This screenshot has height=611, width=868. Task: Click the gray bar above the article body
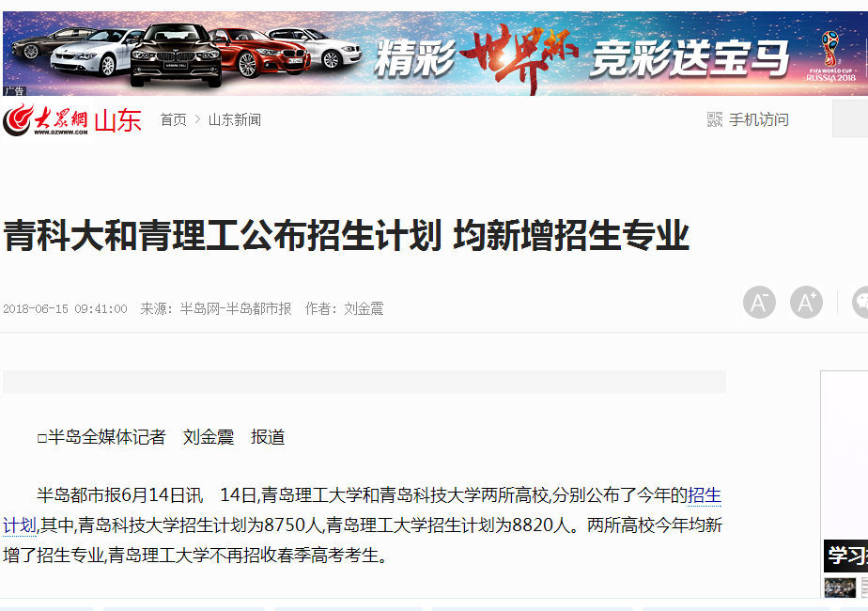[364, 382]
